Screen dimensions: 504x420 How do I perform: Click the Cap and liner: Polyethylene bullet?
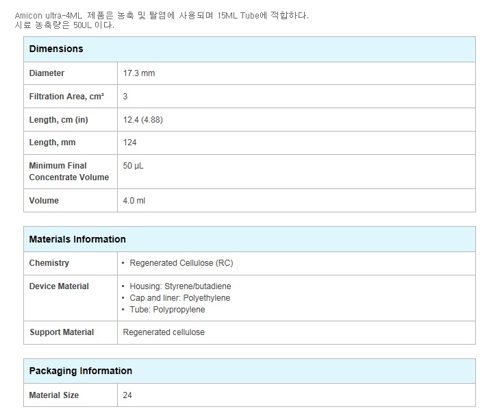179,298
